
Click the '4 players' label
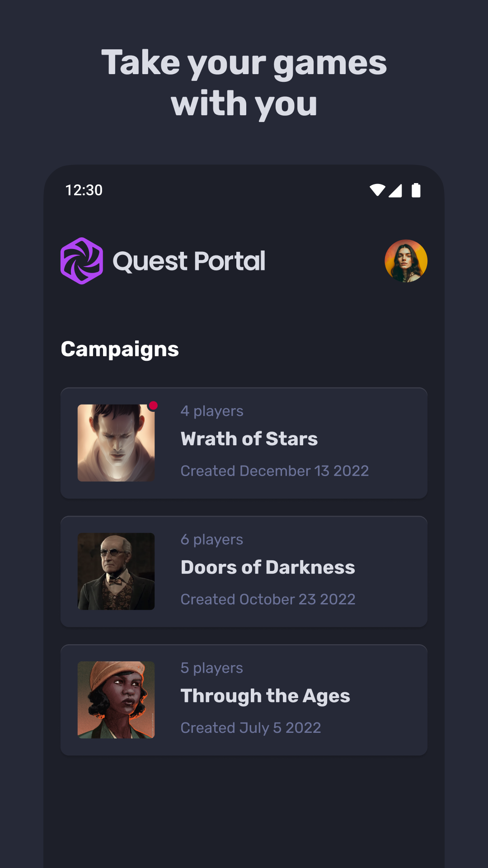212,411
